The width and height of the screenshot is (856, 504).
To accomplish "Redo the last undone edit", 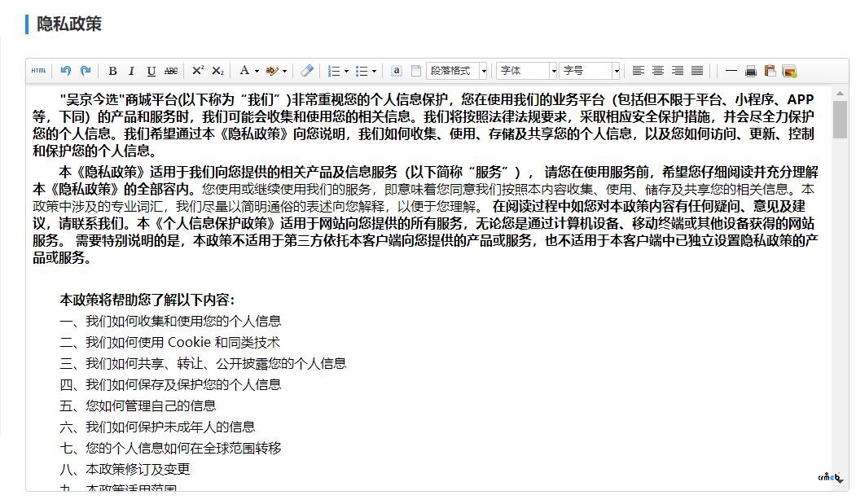I will point(86,71).
